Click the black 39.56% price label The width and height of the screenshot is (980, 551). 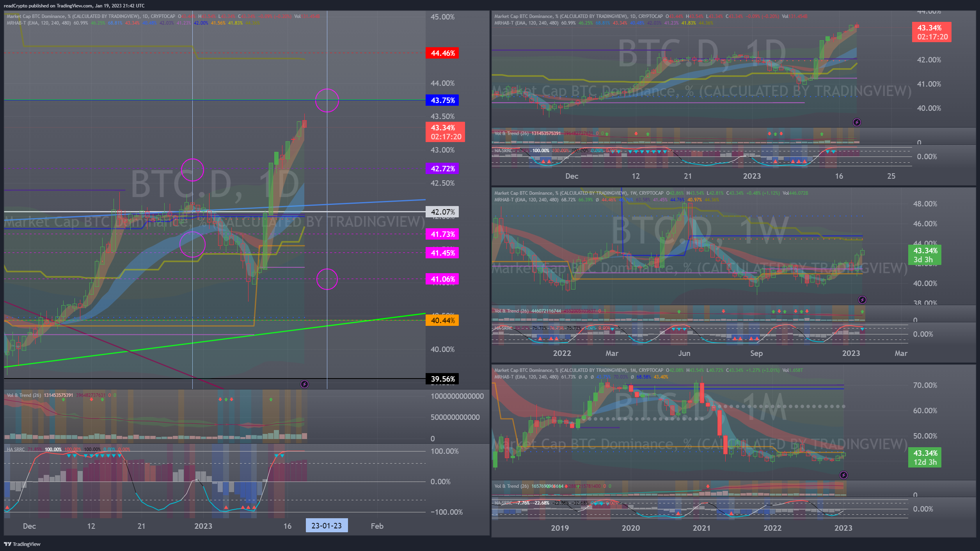click(x=442, y=379)
